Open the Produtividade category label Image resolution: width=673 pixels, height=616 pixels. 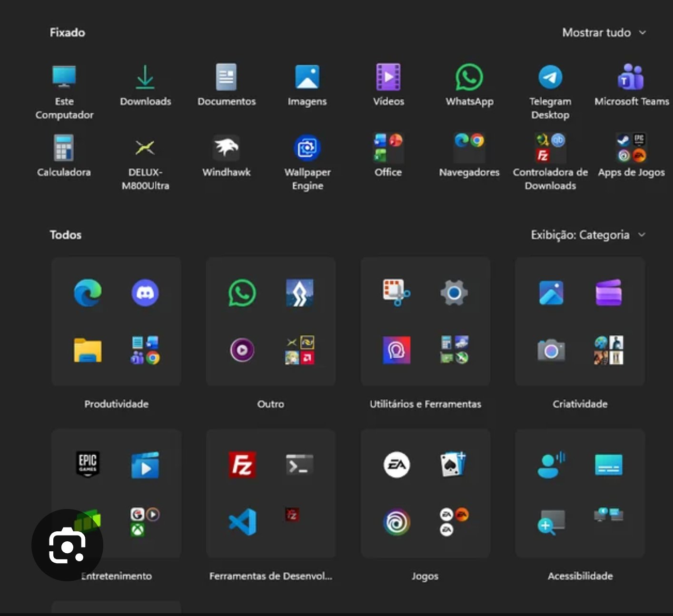pos(116,404)
